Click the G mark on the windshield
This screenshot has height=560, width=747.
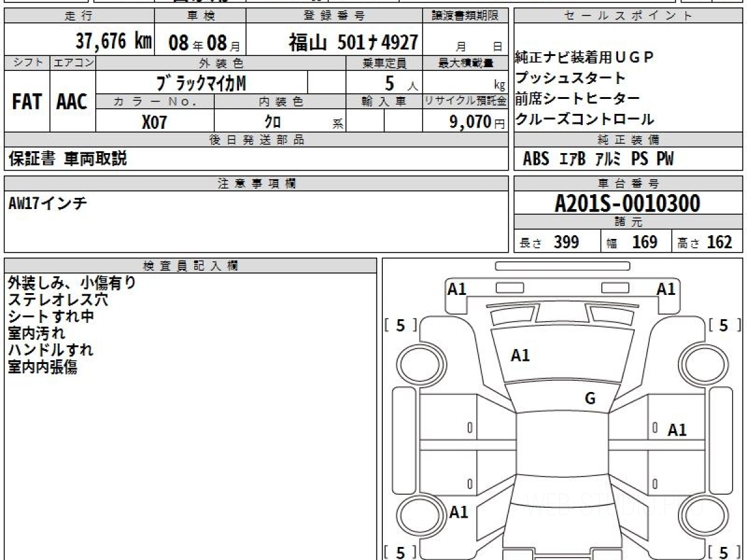pyautogui.click(x=590, y=399)
